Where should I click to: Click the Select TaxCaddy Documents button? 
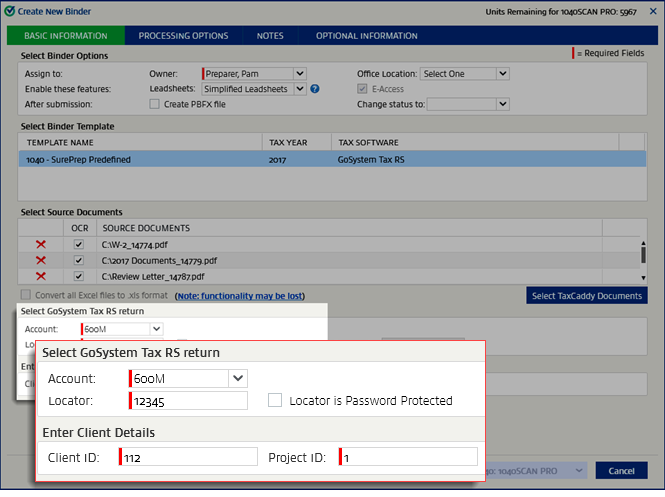[587, 296]
